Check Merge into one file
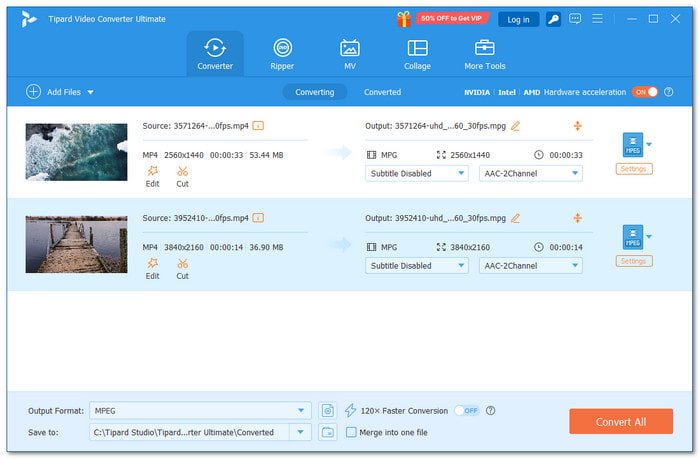The height and width of the screenshot is (459, 700). pyautogui.click(x=351, y=432)
